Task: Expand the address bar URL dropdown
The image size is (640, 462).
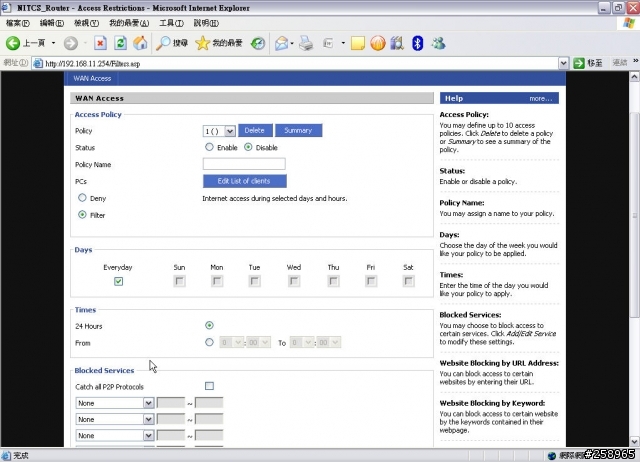Action: pyautogui.click(x=563, y=63)
